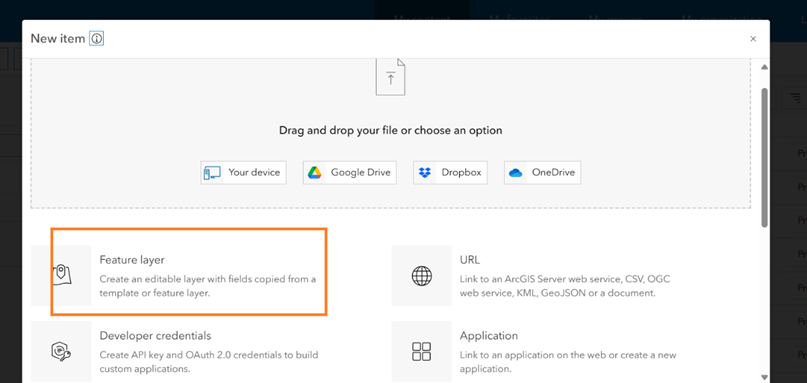807x383 pixels.
Task: Click the URL globe icon
Action: [422, 276]
